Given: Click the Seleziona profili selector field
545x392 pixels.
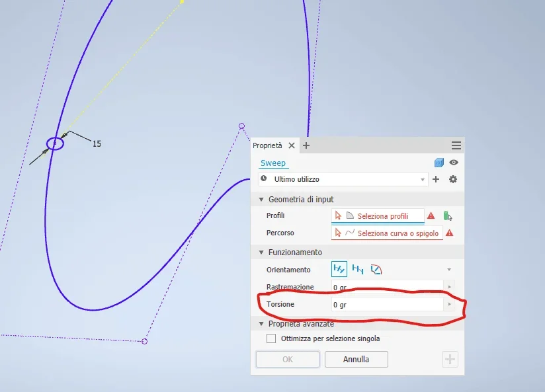Looking at the screenshot, I should coord(378,216).
